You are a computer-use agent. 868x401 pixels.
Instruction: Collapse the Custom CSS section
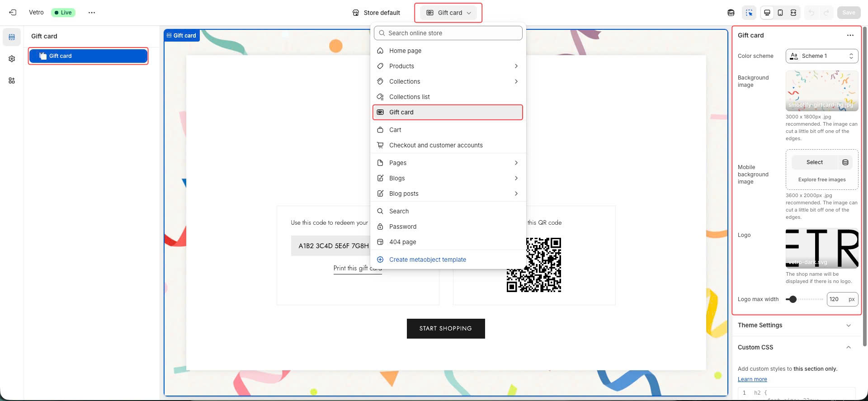coord(848,347)
